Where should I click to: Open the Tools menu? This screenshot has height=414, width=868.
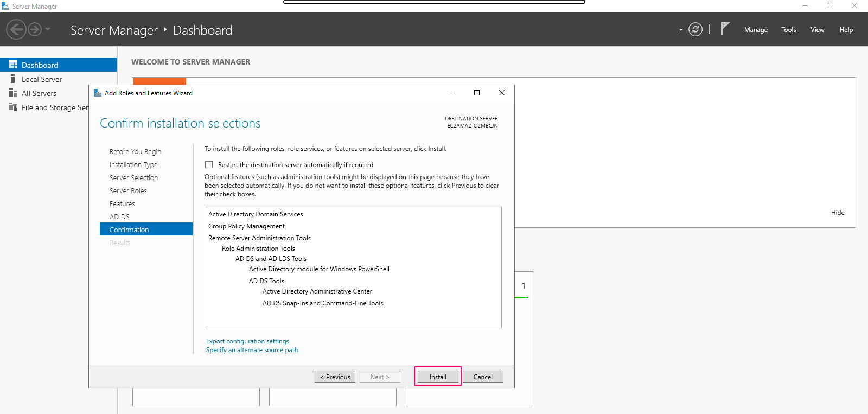789,30
